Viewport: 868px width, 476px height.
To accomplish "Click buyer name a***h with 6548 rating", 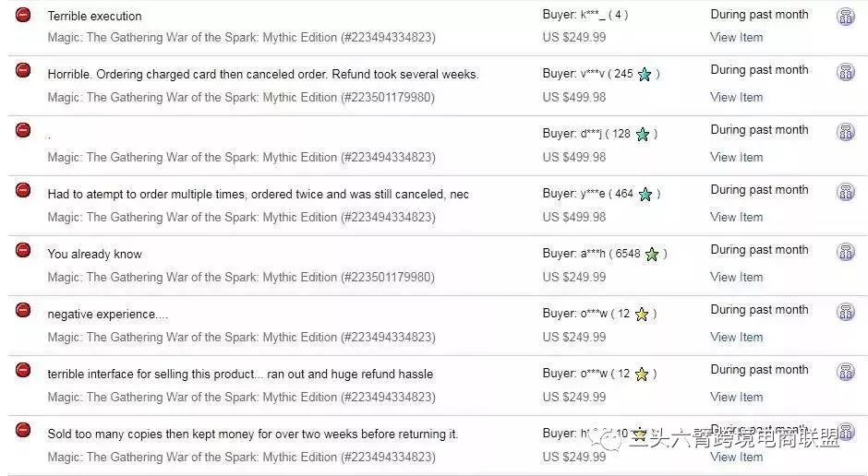I will (x=594, y=254).
